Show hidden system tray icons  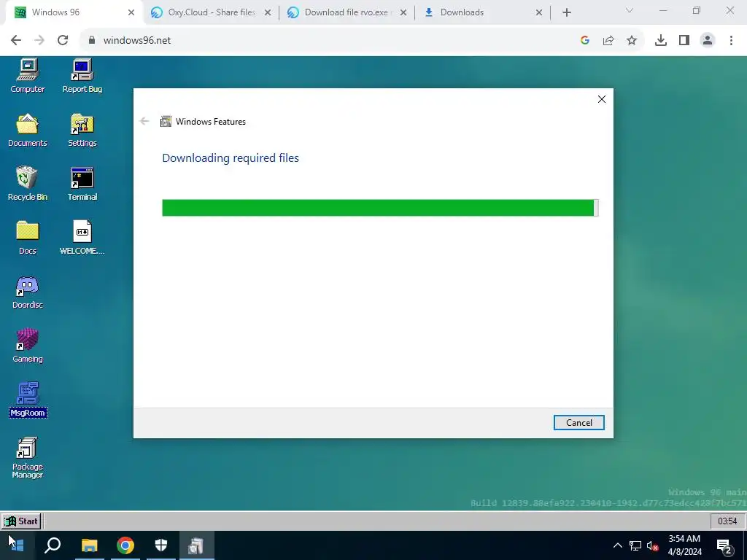(x=617, y=545)
